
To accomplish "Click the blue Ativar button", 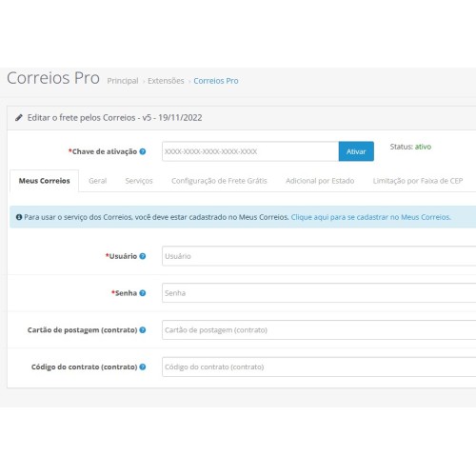I will coord(356,151).
